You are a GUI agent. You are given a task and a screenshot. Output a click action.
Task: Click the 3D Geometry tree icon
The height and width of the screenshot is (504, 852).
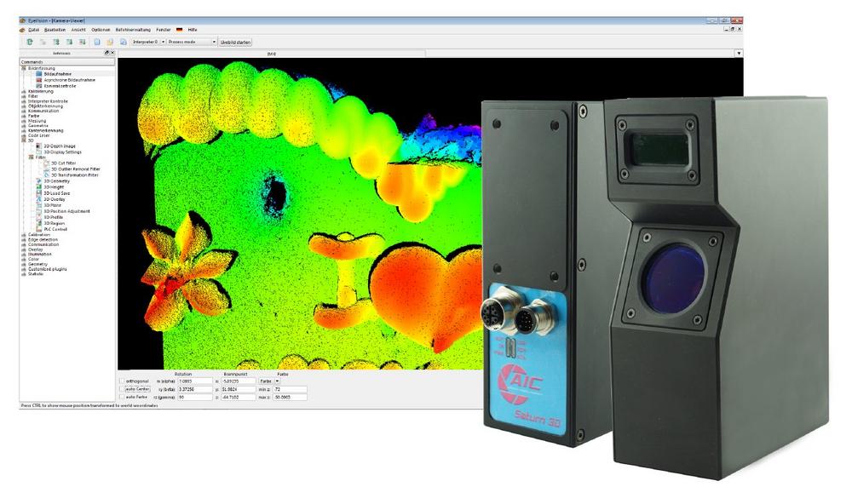39,181
